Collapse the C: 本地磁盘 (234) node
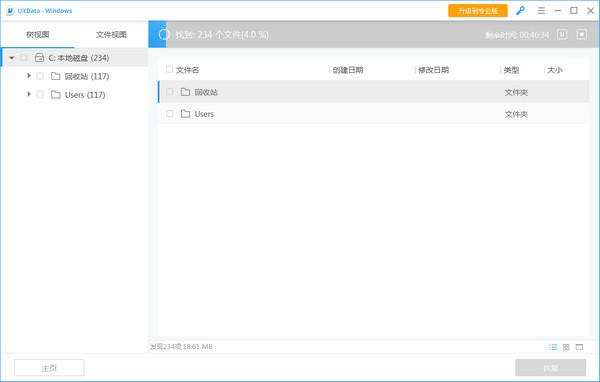Viewport: 600px width, 382px height. 12,58
